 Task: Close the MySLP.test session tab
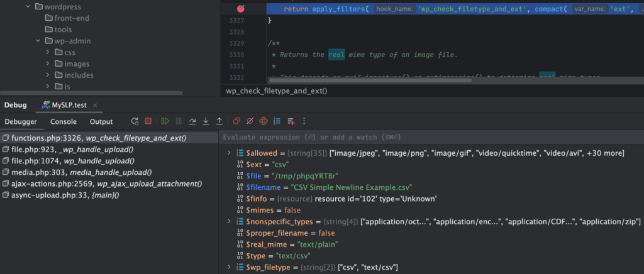click(x=96, y=106)
